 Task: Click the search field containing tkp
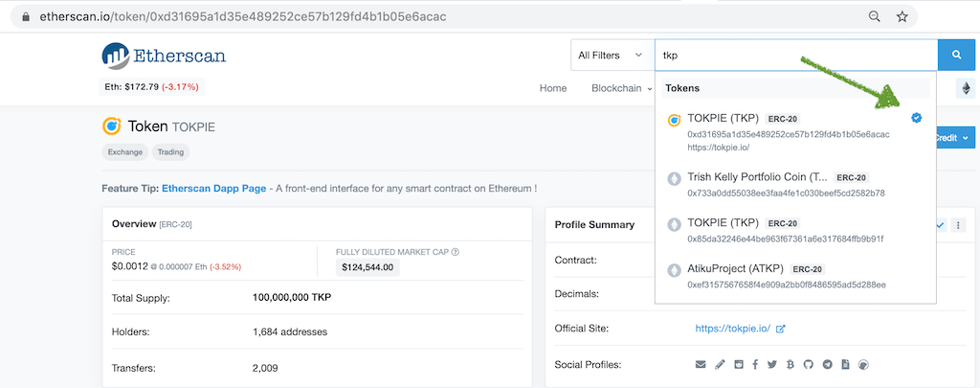[x=795, y=55]
